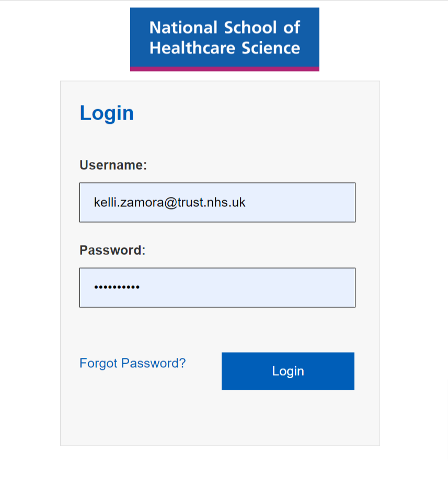This screenshot has height=477, width=448.
Task: Open the Forgot Password? link
Action: [132, 363]
